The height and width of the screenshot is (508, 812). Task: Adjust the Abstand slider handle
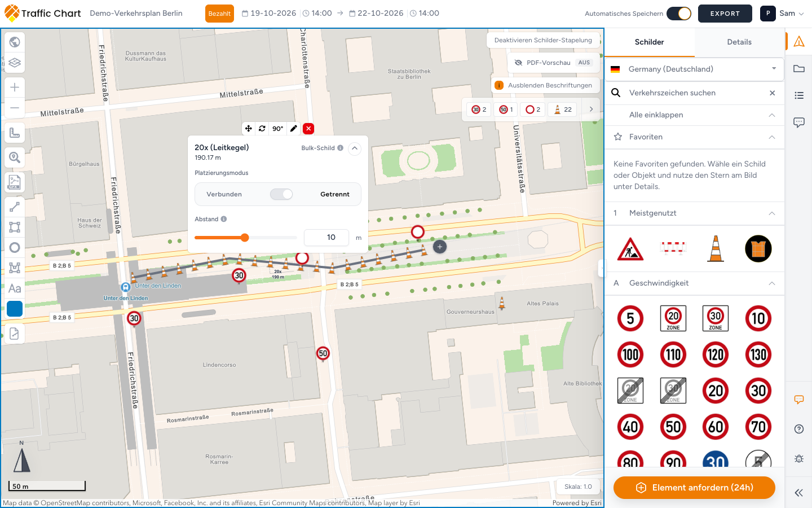(x=245, y=238)
